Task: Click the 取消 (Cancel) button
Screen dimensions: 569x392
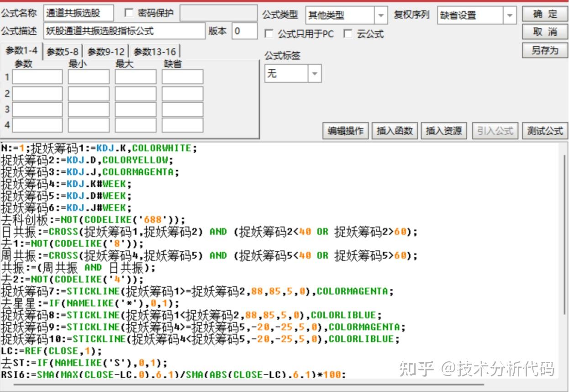Action: (545, 32)
